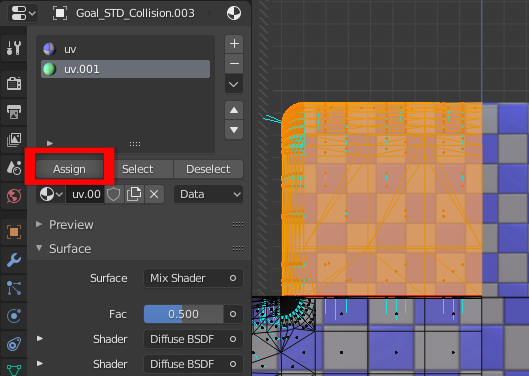Open material slot specials dropdown
The image size is (529, 376).
234,84
